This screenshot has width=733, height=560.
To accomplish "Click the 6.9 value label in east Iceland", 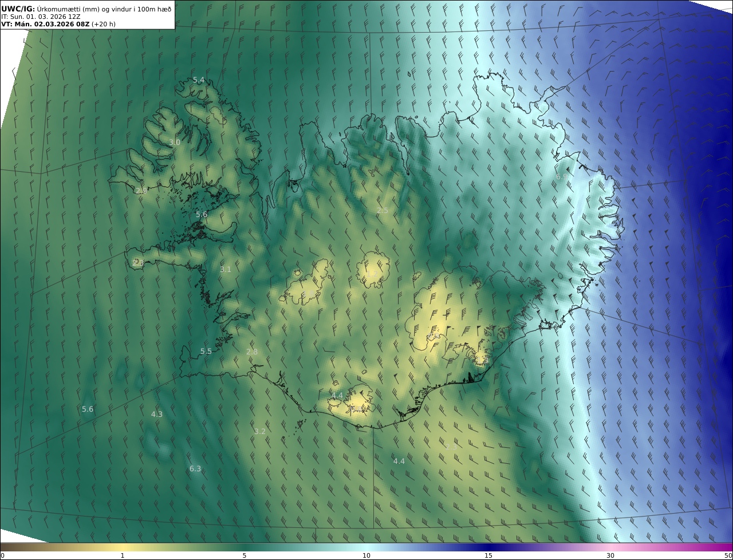I will [x=562, y=178].
